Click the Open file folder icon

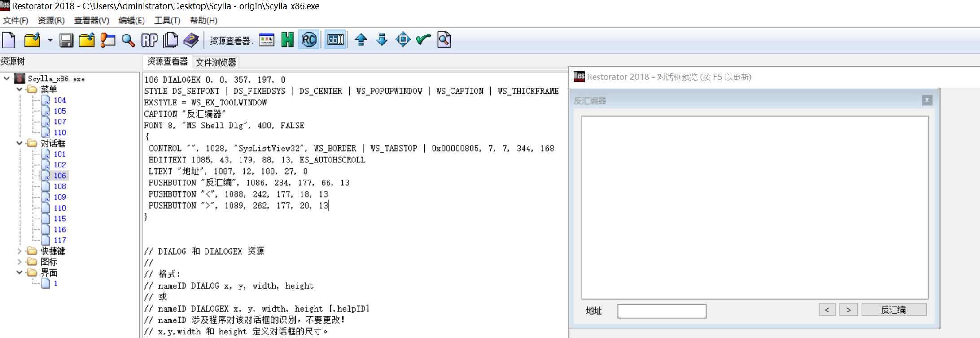tap(32, 40)
